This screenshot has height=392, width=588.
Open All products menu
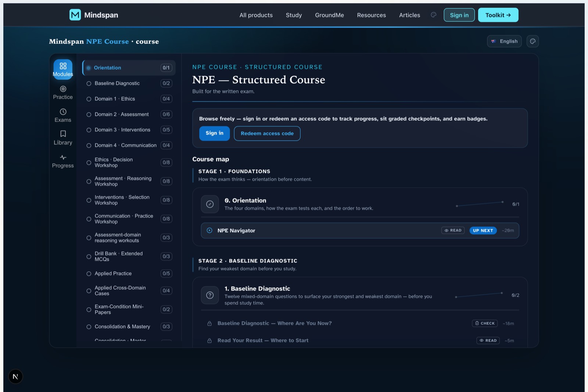pos(256,15)
